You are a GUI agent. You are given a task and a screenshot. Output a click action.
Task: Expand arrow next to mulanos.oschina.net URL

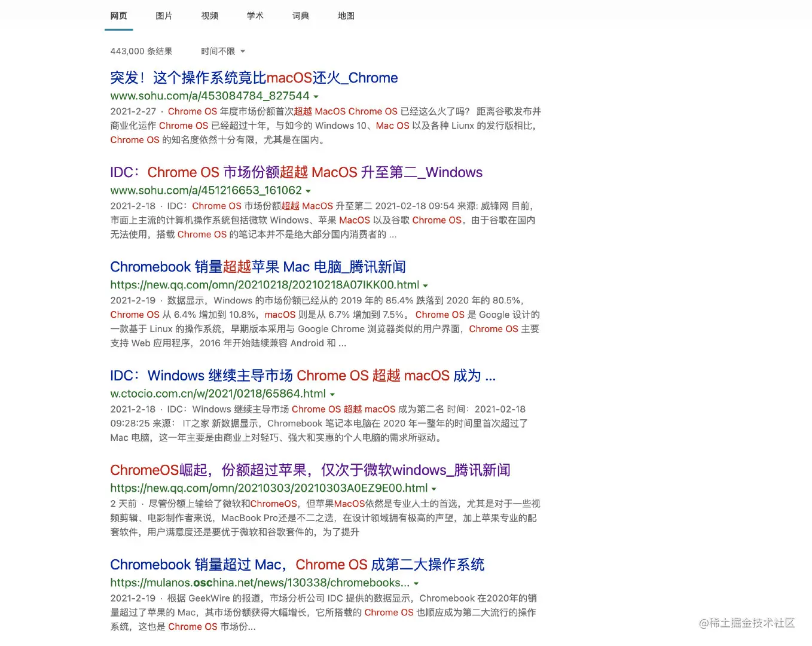[x=416, y=583]
